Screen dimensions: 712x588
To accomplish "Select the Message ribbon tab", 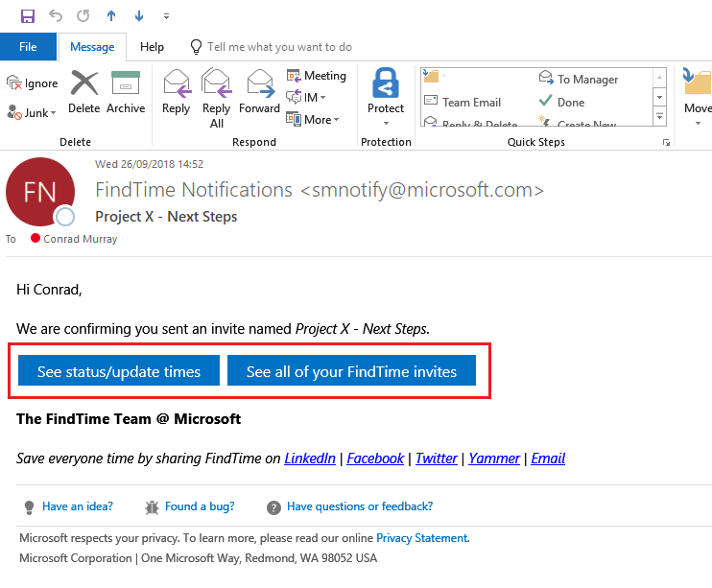I will point(92,47).
